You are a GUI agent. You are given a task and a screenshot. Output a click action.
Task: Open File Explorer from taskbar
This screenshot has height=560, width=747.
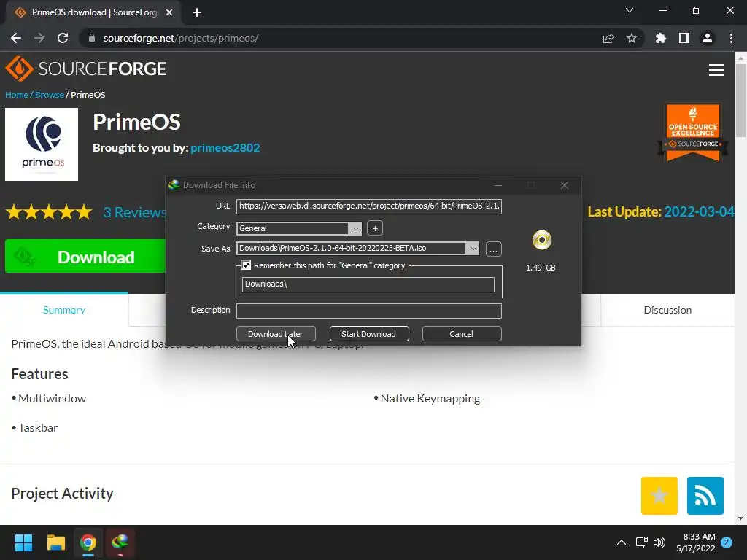coord(55,542)
